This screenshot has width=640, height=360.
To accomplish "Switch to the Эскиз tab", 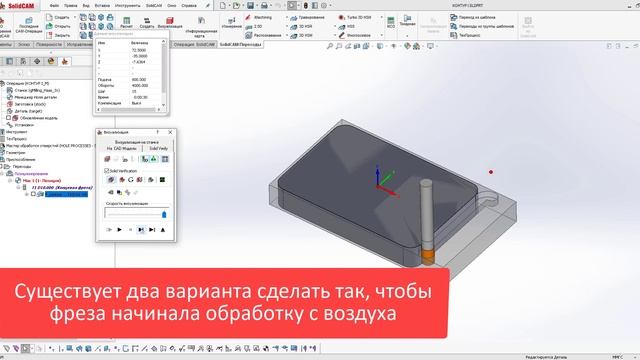I will [24, 44].
